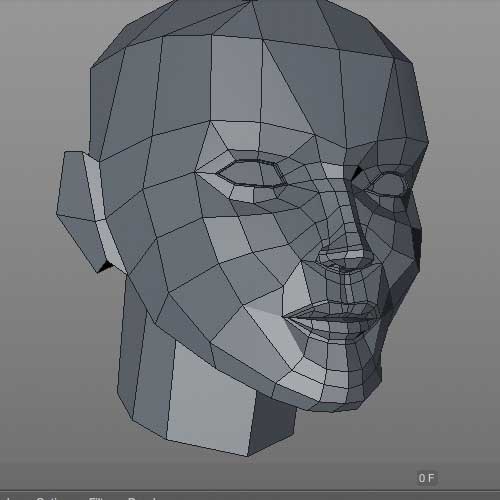Viewport: 500px width, 500px height.
Task: Open the partially visible Panel viewport menu
Action: coord(143,498)
